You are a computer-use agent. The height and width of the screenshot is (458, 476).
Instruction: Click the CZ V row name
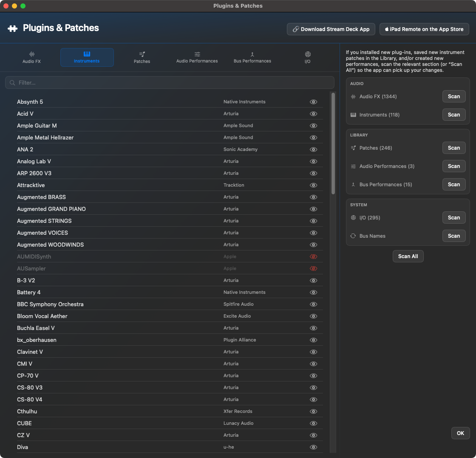tap(23, 435)
